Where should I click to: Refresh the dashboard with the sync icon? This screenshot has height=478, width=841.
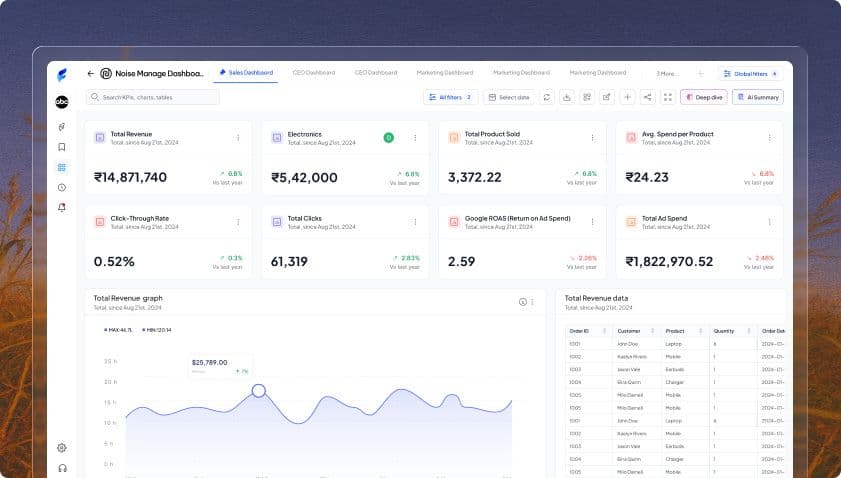547,97
